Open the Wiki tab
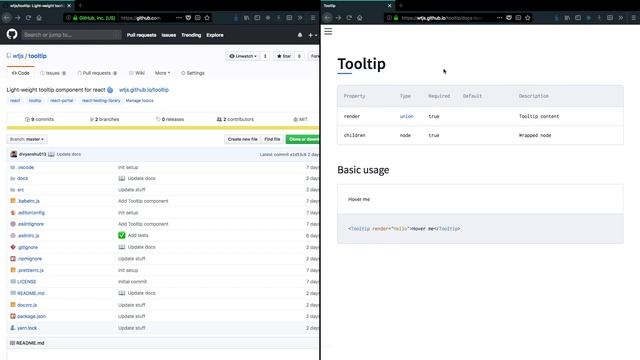 (137, 73)
